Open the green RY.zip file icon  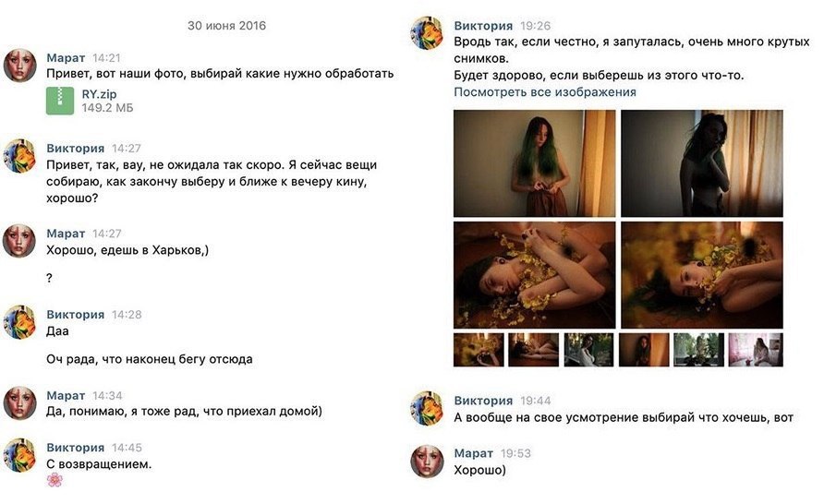[x=60, y=101]
